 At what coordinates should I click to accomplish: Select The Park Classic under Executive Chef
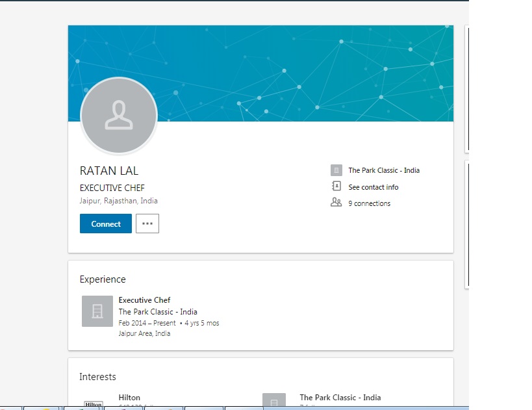click(x=158, y=312)
